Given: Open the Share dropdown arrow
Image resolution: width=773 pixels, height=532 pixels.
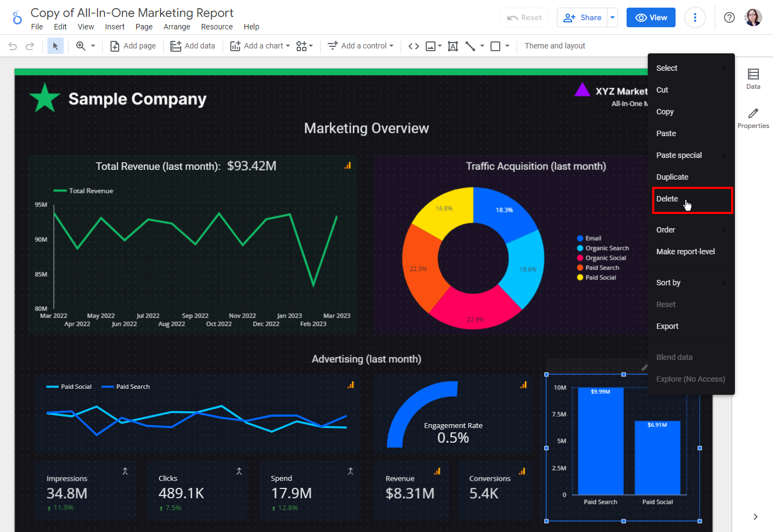Looking at the screenshot, I should 612,17.
